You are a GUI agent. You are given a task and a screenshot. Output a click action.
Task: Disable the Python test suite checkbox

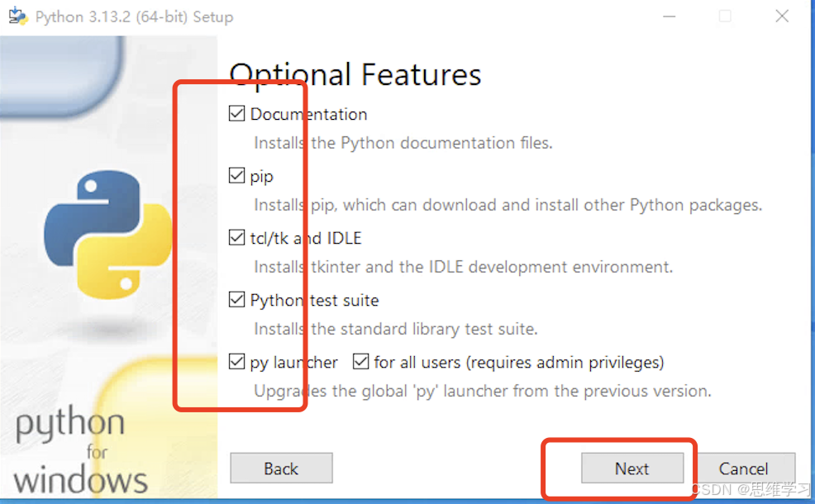point(237,300)
